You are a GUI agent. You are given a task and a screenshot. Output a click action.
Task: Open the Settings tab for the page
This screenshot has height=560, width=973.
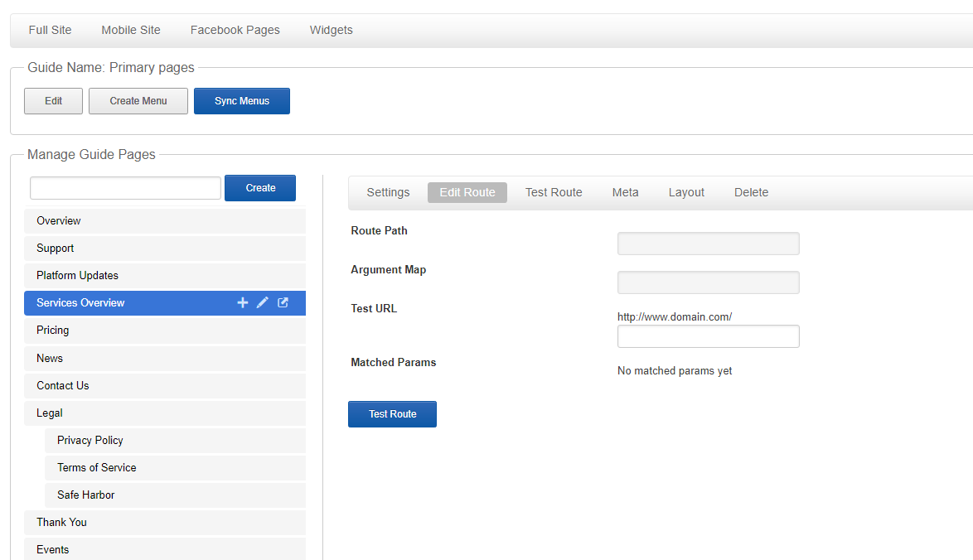click(x=388, y=192)
